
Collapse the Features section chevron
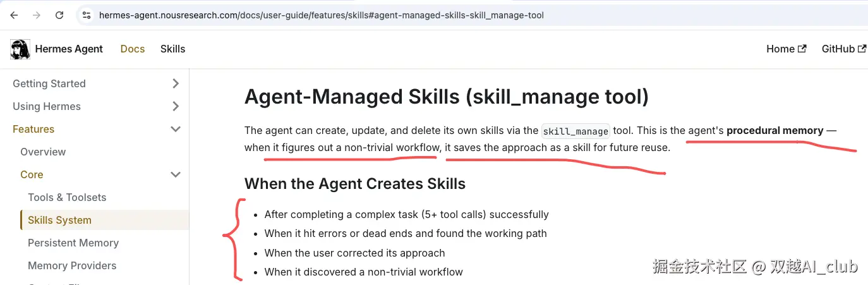[176, 129]
